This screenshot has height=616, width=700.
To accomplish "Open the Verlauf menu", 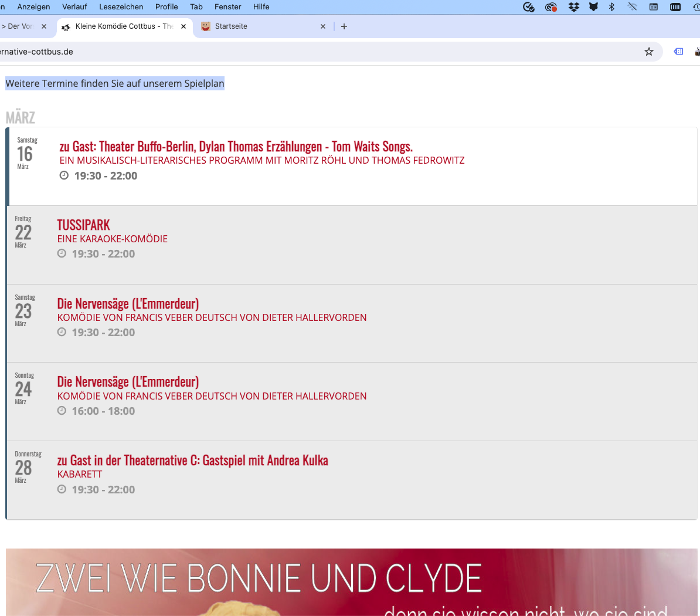I will [74, 7].
